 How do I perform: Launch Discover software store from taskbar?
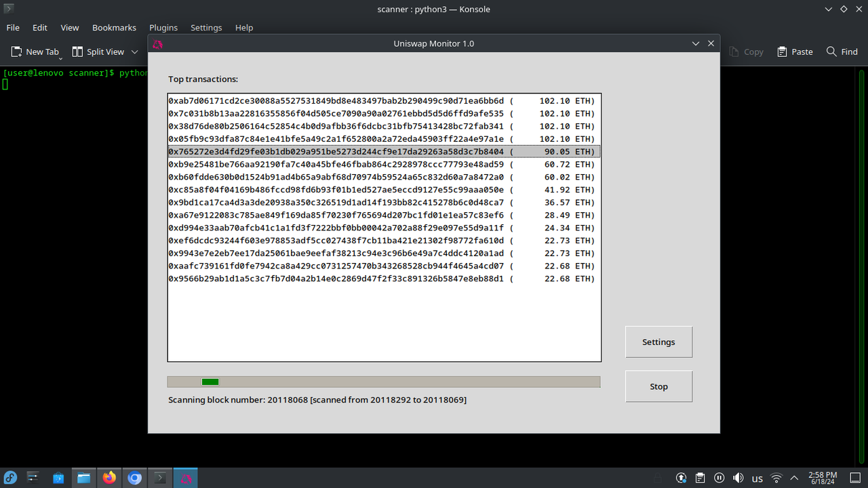click(x=58, y=478)
